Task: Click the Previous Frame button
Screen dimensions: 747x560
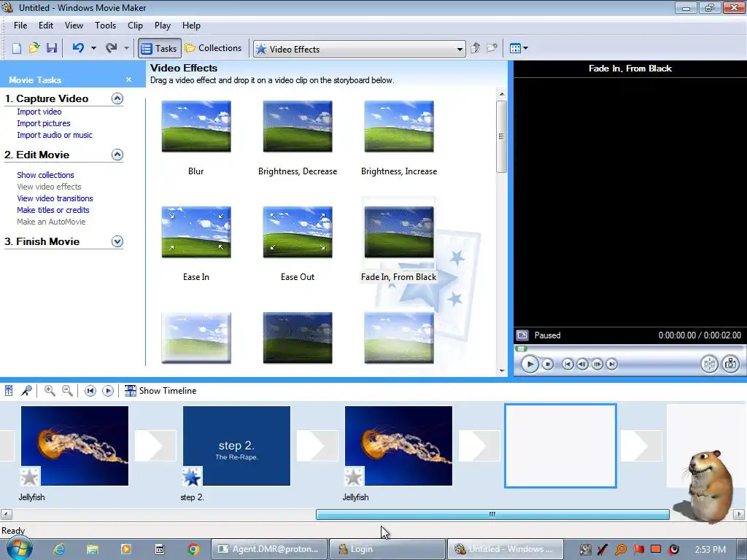Action: (x=582, y=365)
